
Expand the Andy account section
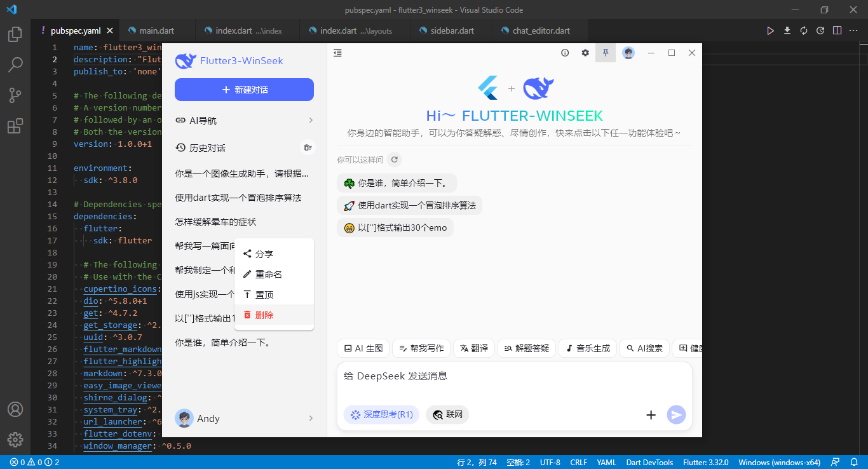pyautogui.click(x=244, y=418)
